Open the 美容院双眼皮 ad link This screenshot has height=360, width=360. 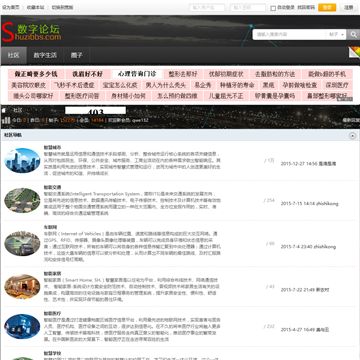[29, 85]
